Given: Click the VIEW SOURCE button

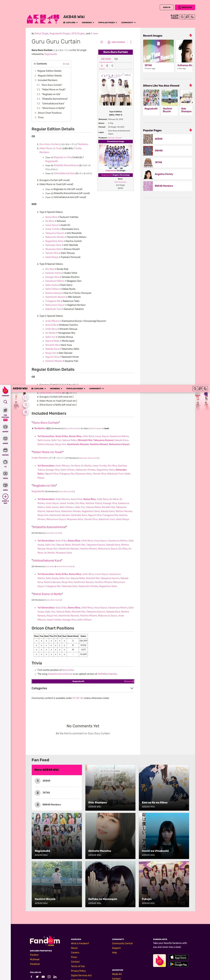Looking at the screenshot, I should pos(116,42).
